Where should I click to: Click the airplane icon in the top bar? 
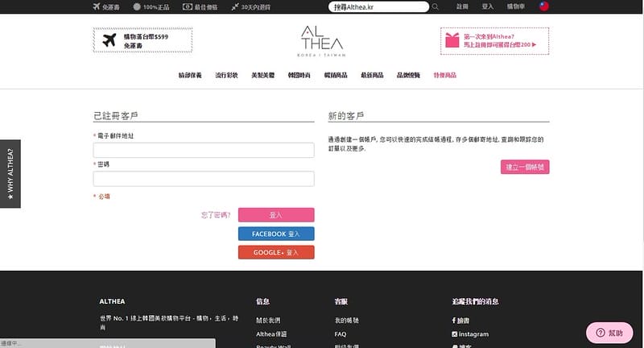coord(97,6)
